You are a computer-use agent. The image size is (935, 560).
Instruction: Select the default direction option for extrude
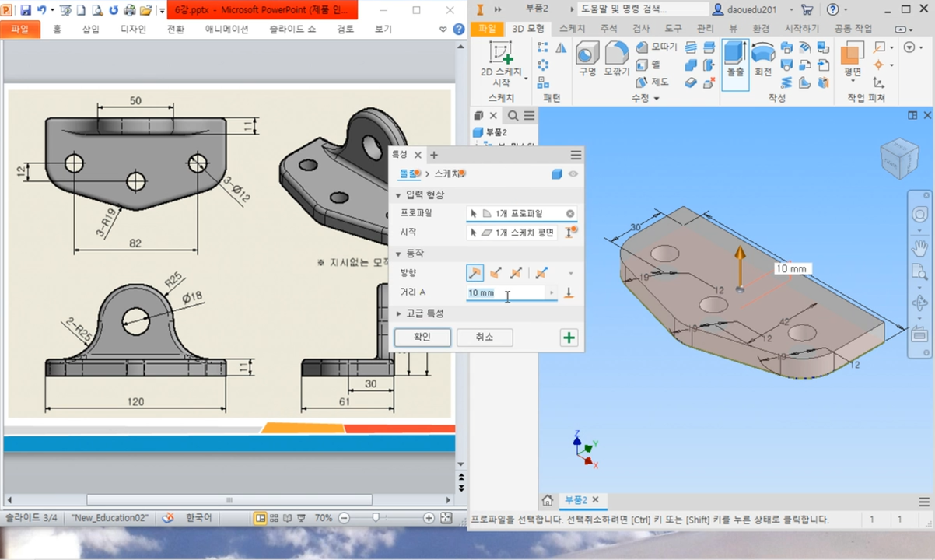tap(474, 273)
